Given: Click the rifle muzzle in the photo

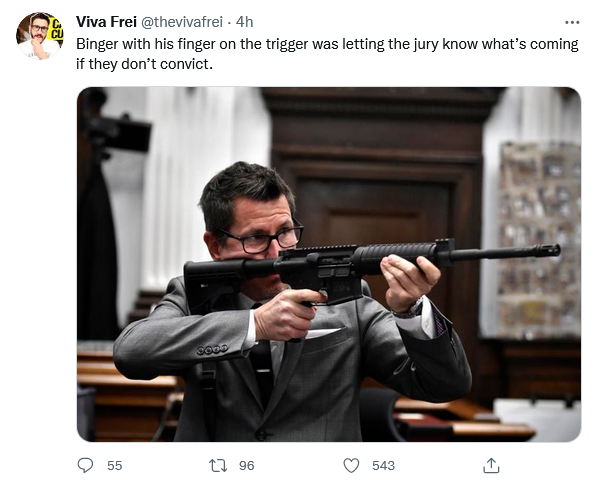Looking at the screenshot, I should 547,251.
